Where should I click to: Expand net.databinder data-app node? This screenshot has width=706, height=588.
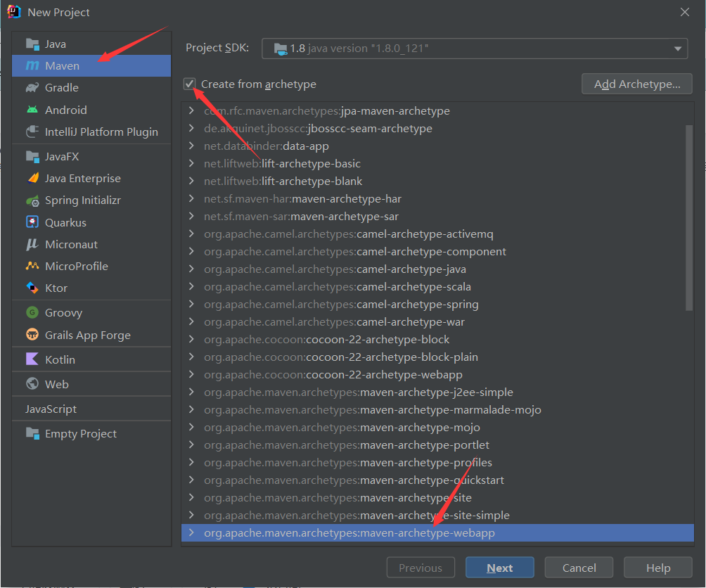coord(191,146)
